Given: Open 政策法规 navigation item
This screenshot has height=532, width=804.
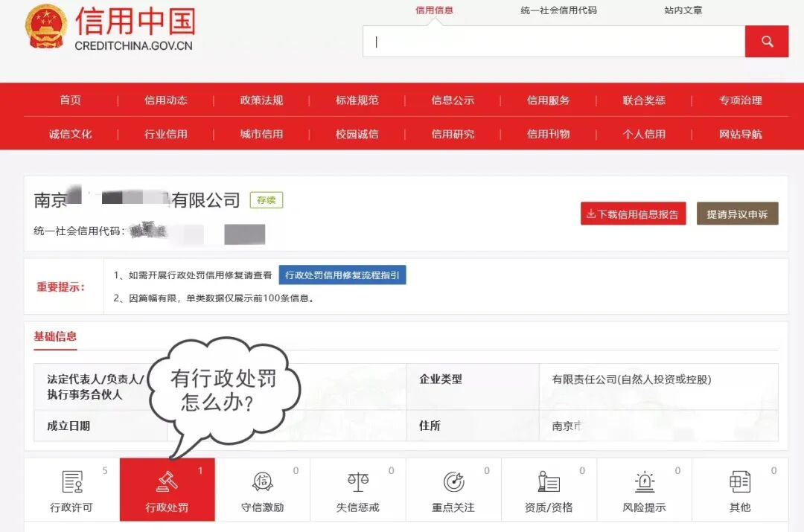Looking at the screenshot, I should click(x=261, y=100).
